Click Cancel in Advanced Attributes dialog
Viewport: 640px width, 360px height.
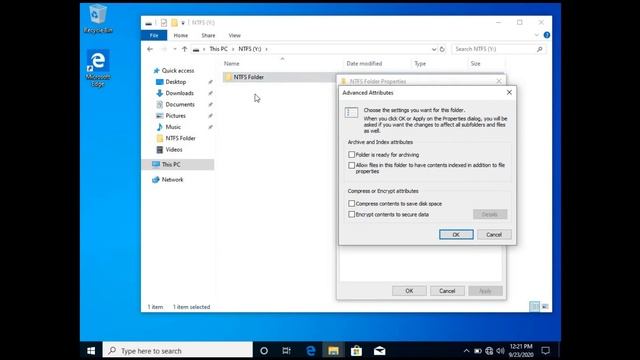(494, 235)
